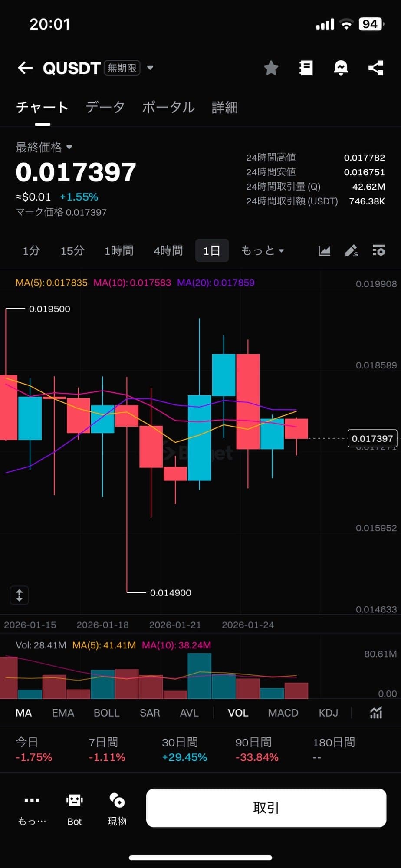Add QUSDT to favorites with star icon
The width and height of the screenshot is (401, 868).
click(271, 68)
